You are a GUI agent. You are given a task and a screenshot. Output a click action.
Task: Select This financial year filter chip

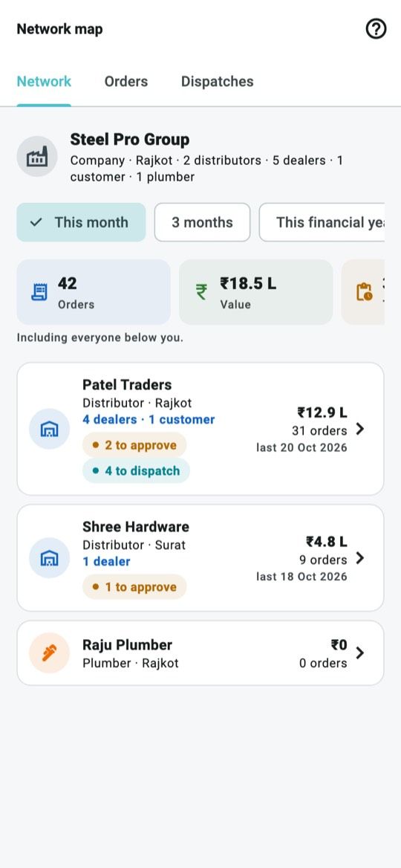[x=322, y=222]
